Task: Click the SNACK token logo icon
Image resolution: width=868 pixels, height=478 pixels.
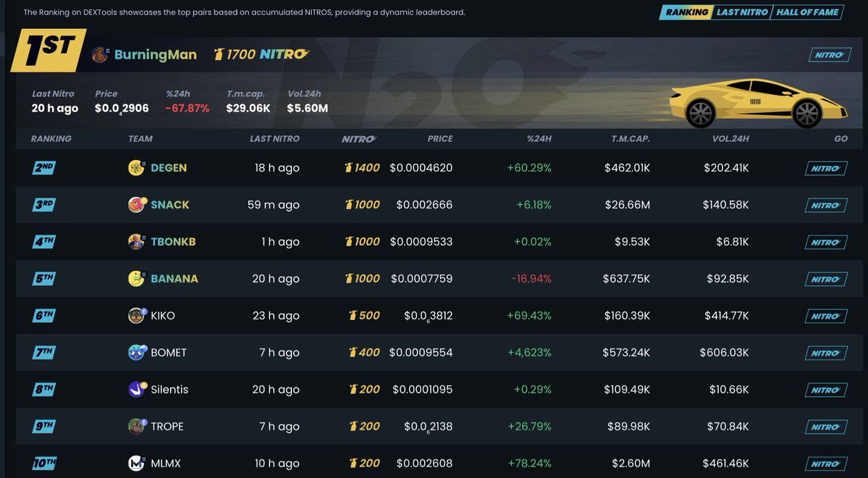Action: click(x=136, y=205)
